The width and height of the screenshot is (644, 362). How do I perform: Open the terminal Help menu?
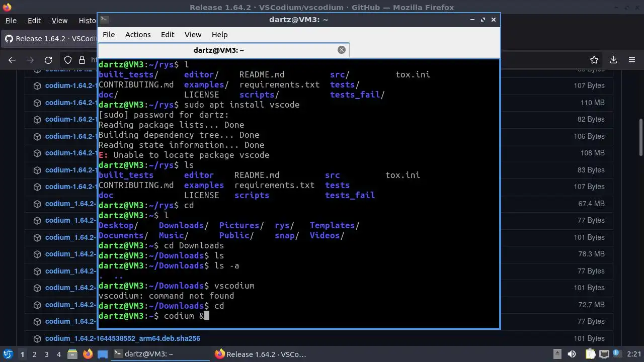click(219, 35)
